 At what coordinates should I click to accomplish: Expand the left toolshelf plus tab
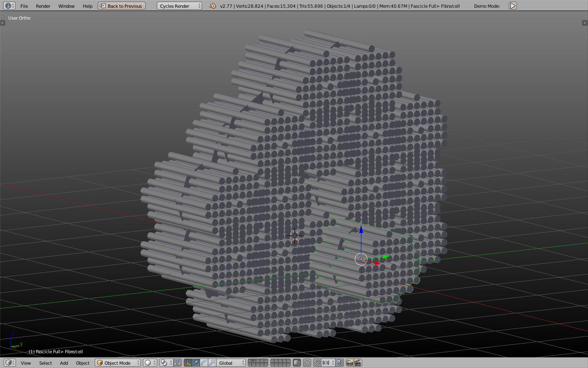pos(2,23)
